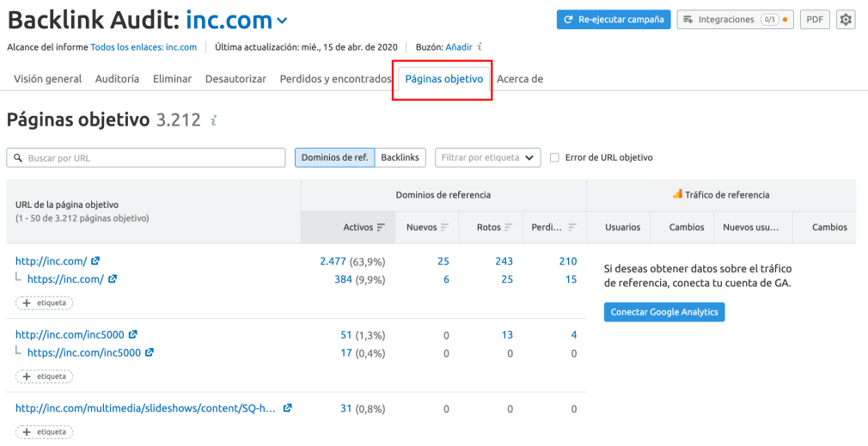
Task: Click the Google Analytics bar chart icon
Action: 677,194
